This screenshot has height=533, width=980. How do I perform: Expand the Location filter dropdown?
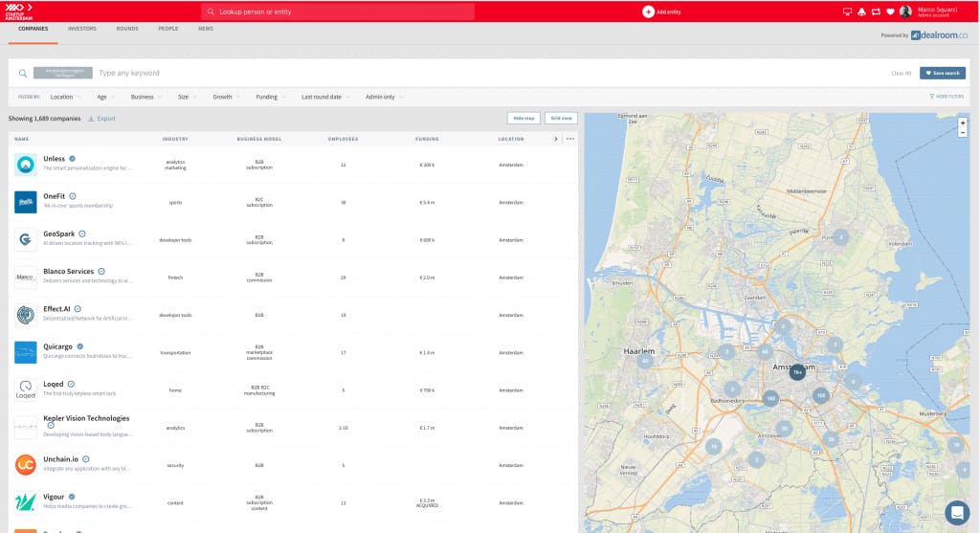[65, 97]
